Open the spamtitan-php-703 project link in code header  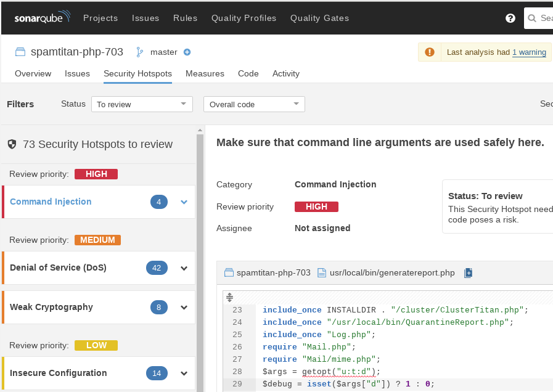(x=273, y=272)
